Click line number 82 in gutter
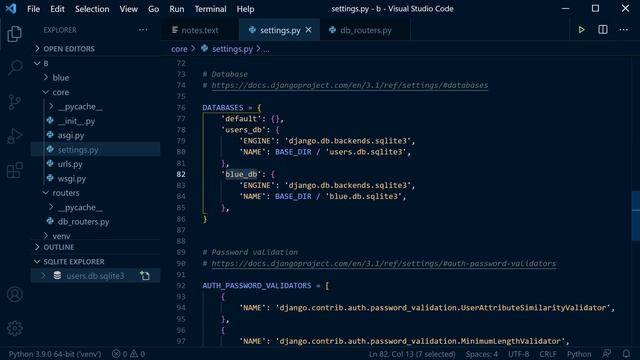640x360 pixels. pyautogui.click(x=181, y=174)
